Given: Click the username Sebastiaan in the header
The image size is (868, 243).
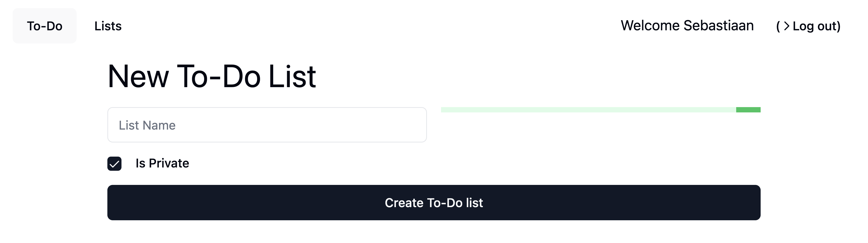Looking at the screenshot, I should coord(718,26).
